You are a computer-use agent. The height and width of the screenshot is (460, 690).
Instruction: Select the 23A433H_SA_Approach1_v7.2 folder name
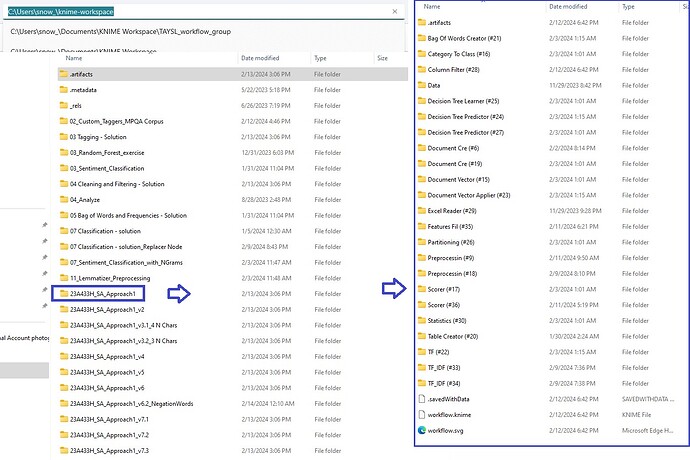point(109,435)
